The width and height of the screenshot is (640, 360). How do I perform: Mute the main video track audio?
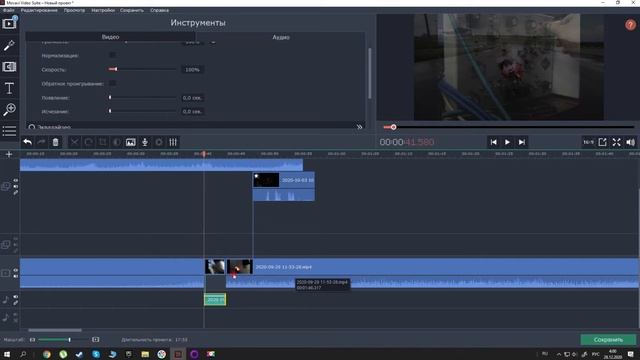(x=16, y=276)
